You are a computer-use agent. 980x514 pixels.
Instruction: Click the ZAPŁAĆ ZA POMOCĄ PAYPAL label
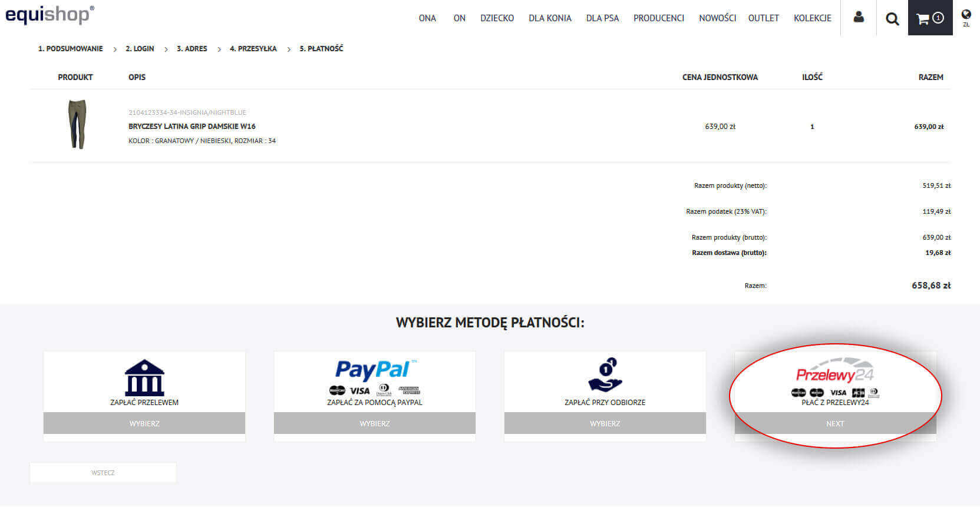click(375, 403)
